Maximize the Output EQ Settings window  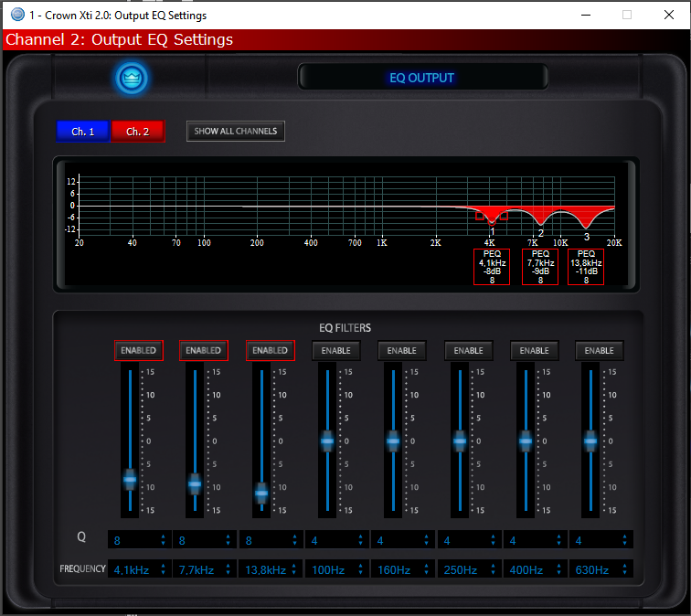pos(627,15)
